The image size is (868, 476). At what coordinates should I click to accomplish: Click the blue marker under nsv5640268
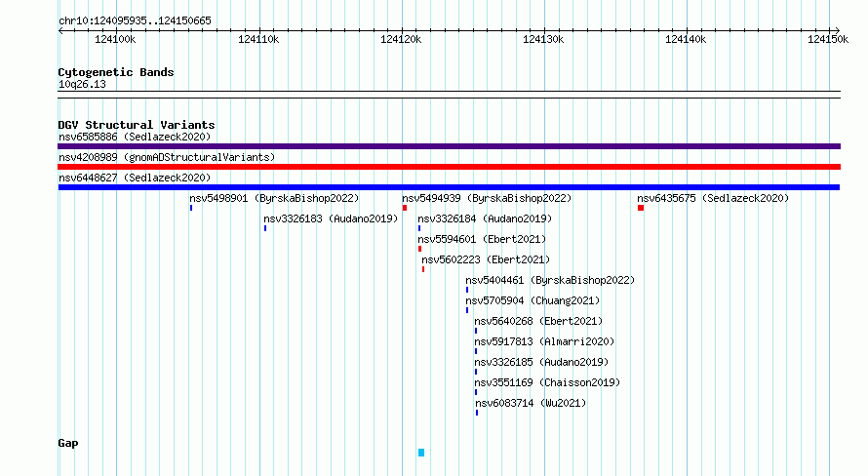tap(476, 331)
